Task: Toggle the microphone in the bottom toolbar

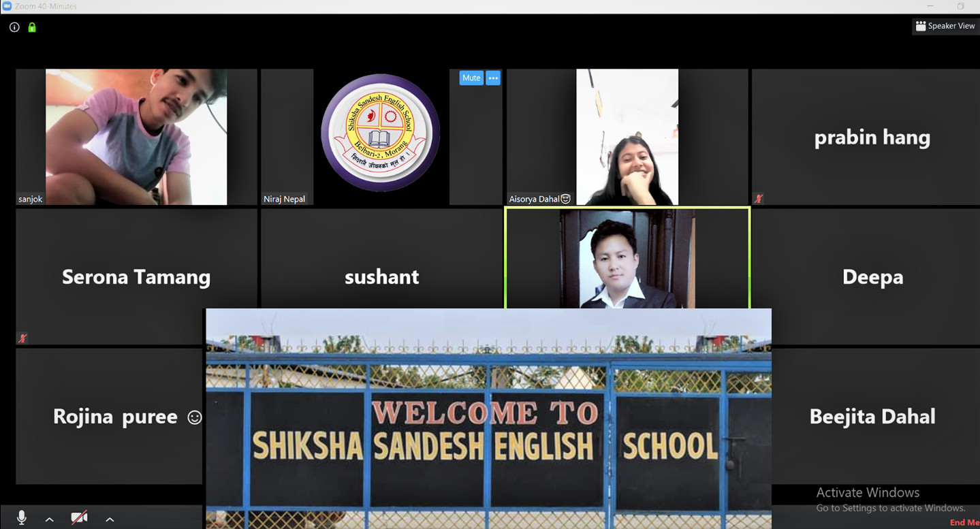Action: pos(22,518)
